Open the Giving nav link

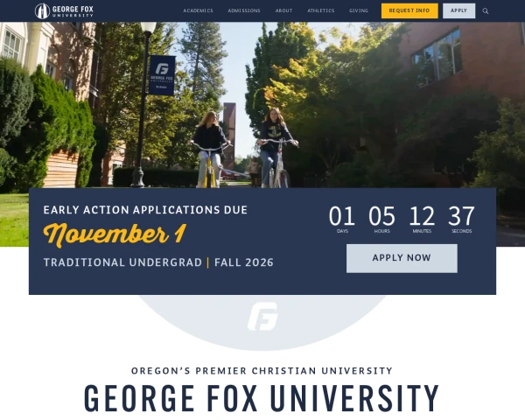click(358, 10)
